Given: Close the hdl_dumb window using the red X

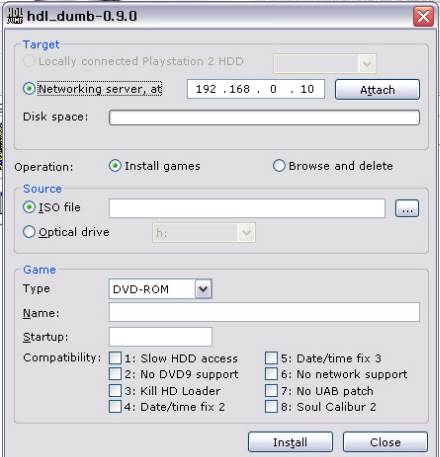Looking at the screenshot, I should click(x=423, y=16).
